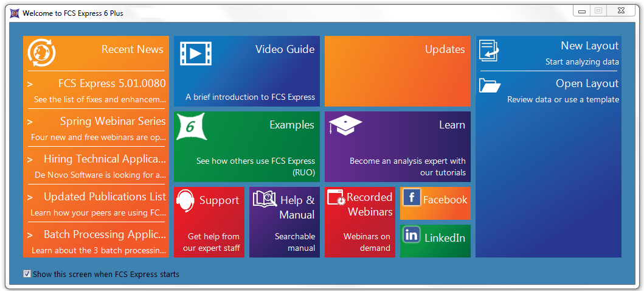Click the Support headset icon
This screenshot has width=644, height=291.
(x=185, y=201)
